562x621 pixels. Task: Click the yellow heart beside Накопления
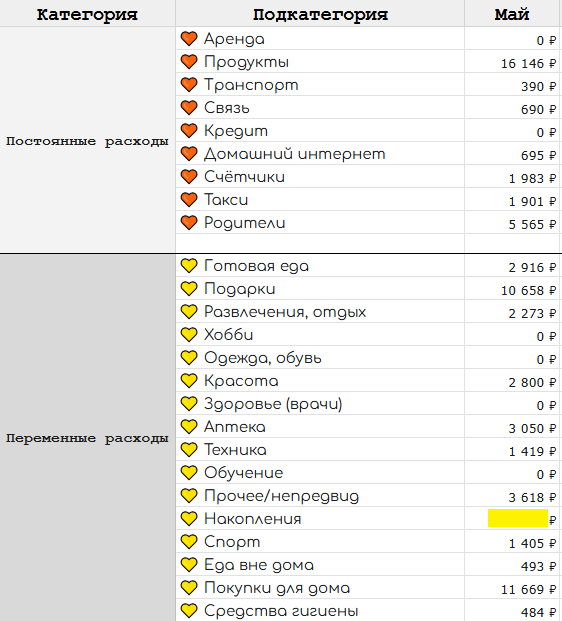coord(189,518)
